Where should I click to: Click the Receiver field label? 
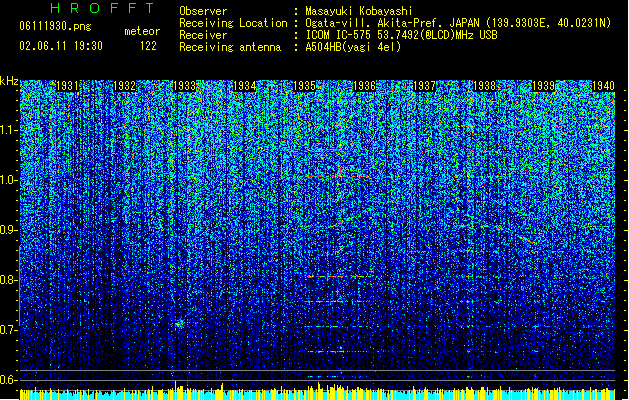203,35
